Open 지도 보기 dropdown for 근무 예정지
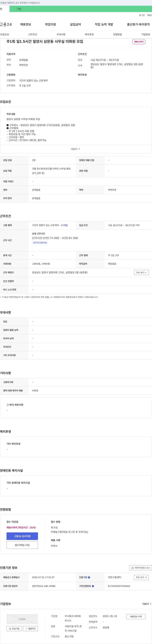 coord(141,273)
